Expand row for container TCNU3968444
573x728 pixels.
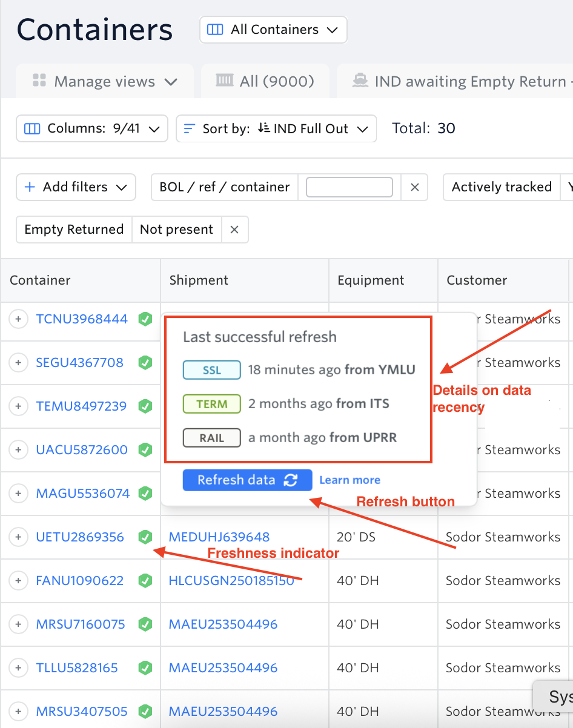(18, 319)
